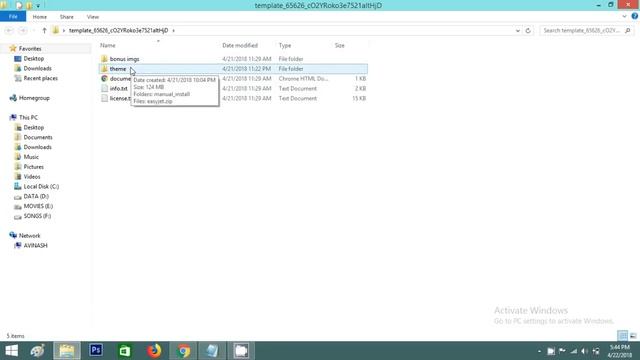Open Explorer help question mark icon
Screen dimensions: 640x360
(634, 16)
